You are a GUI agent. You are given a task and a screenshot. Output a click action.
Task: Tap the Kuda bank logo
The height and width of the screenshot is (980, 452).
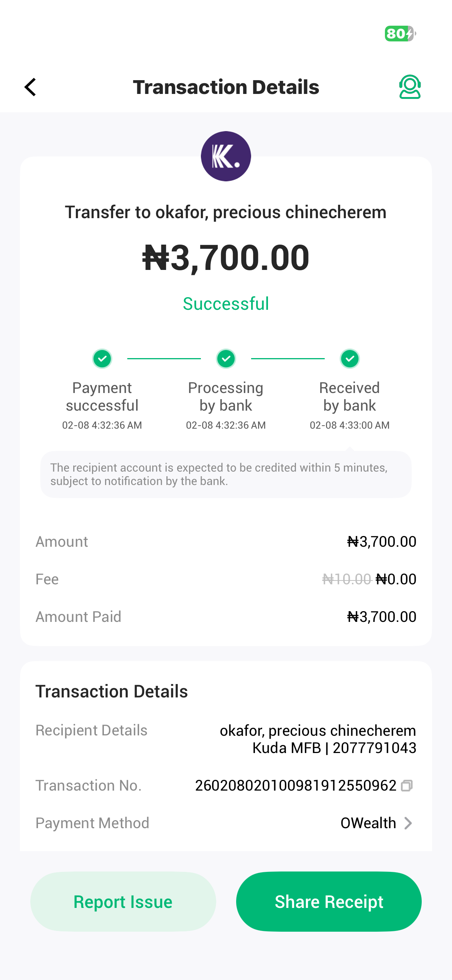226,156
